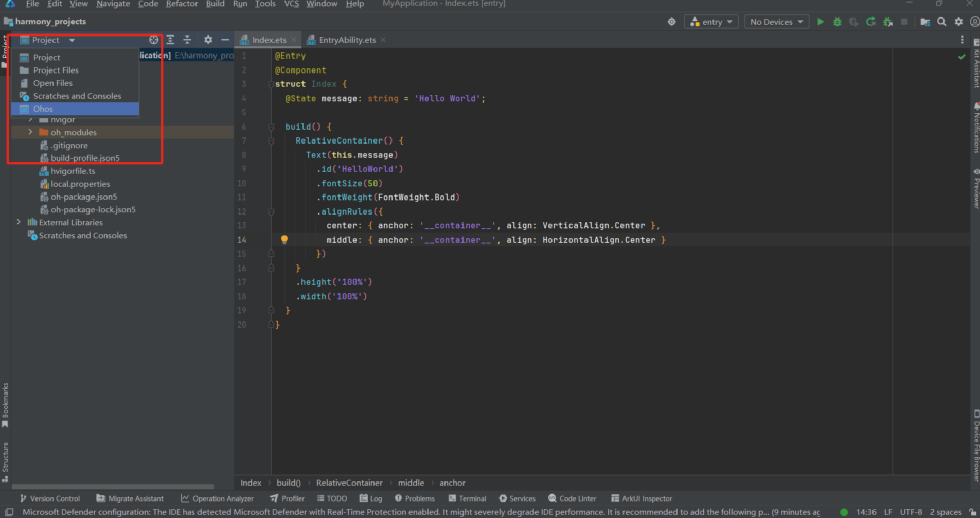Click the account avatar icon in top toolbar
The width and height of the screenshot is (980, 518).
tap(974, 22)
